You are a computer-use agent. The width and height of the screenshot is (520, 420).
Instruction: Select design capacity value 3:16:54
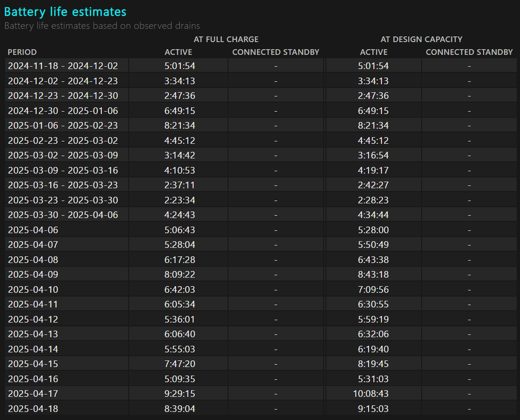(x=373, y=155)
